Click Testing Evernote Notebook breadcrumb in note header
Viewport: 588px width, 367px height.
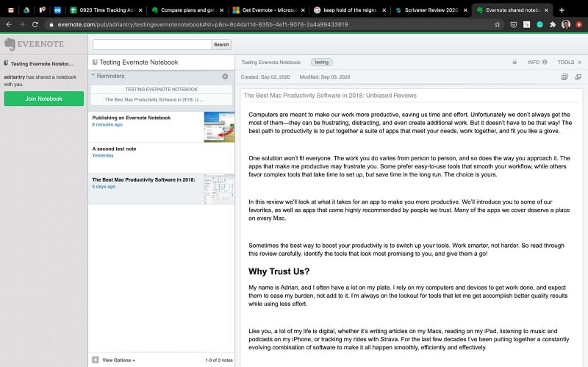pyautogui.click(x=271, y=63)
